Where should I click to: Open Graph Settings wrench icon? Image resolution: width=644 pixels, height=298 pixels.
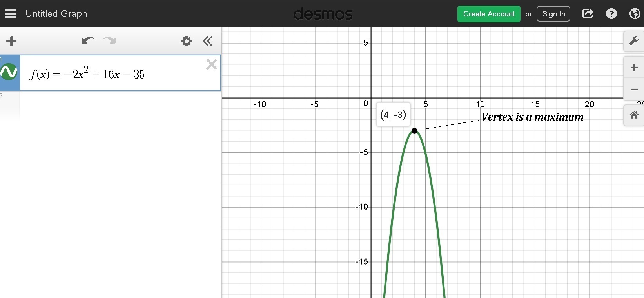coord(634,41)
